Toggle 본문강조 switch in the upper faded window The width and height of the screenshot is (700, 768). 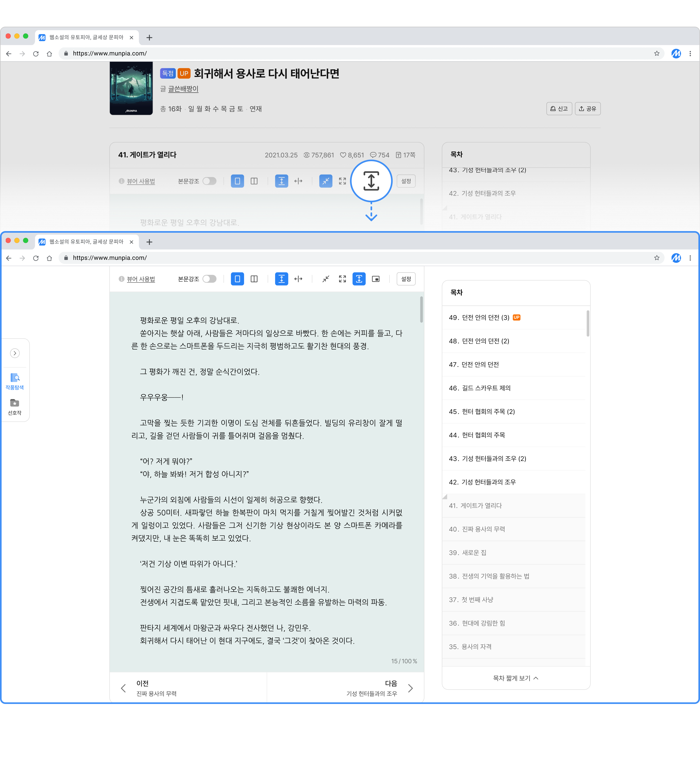(x=209, y=181)
